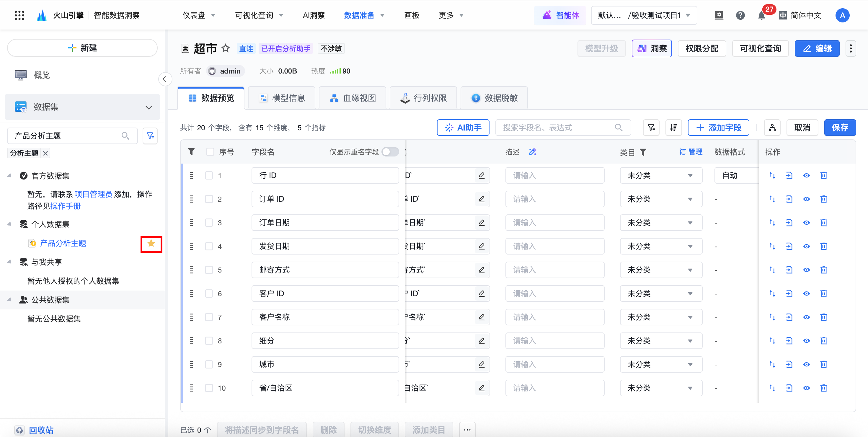Open the 操作手册 link
The image size is (868, 437).
click(x=65, y=206)
